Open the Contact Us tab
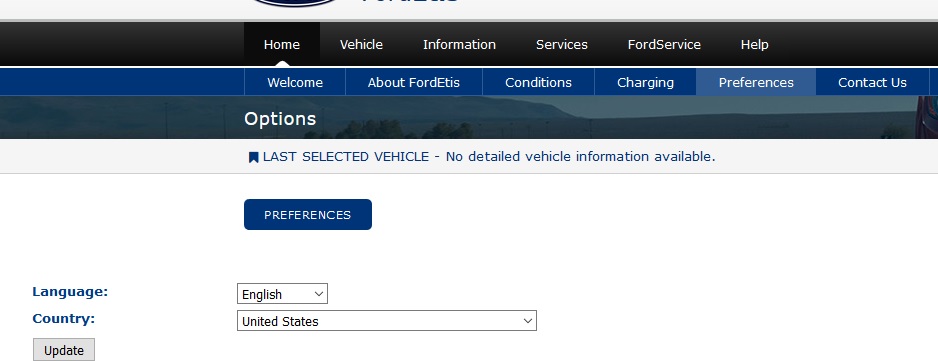This screenshot has height=361, width=938. point(872,83)
